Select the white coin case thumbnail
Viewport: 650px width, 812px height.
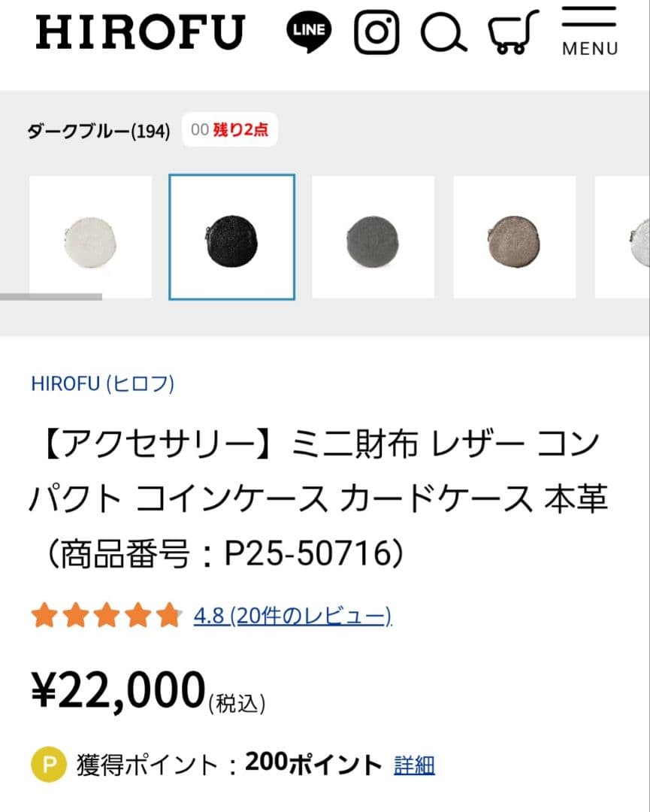90,235
